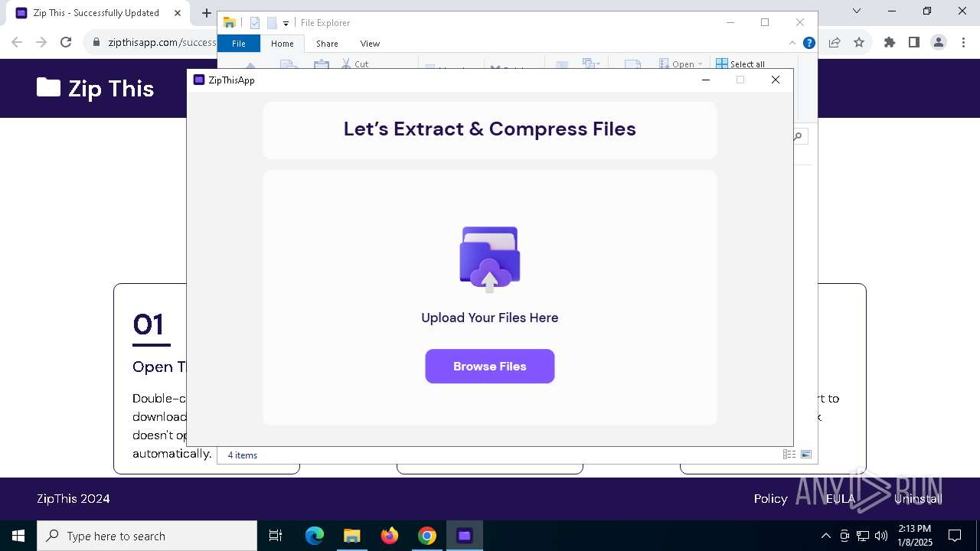The height and width of the screenshot is (551, 980).
Task: Minimize the ZipThisApp window
Action: pyautogui.click(x=706, y=80)
